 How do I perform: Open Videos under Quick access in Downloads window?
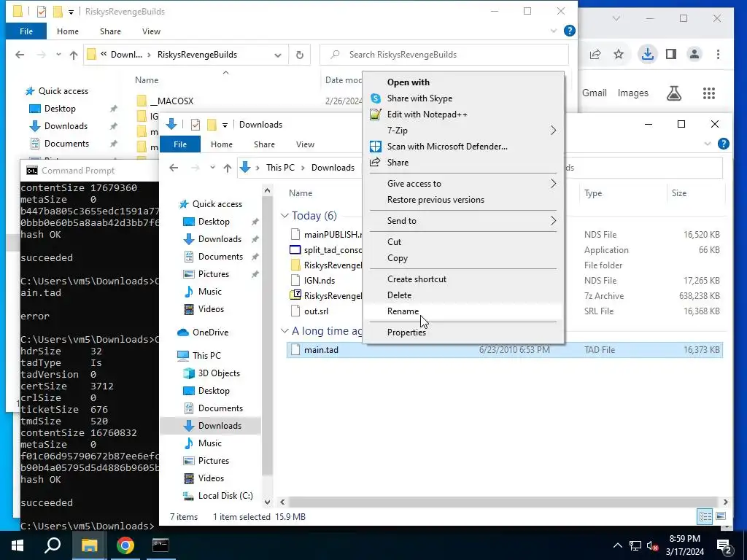click(x=211, y=309)
